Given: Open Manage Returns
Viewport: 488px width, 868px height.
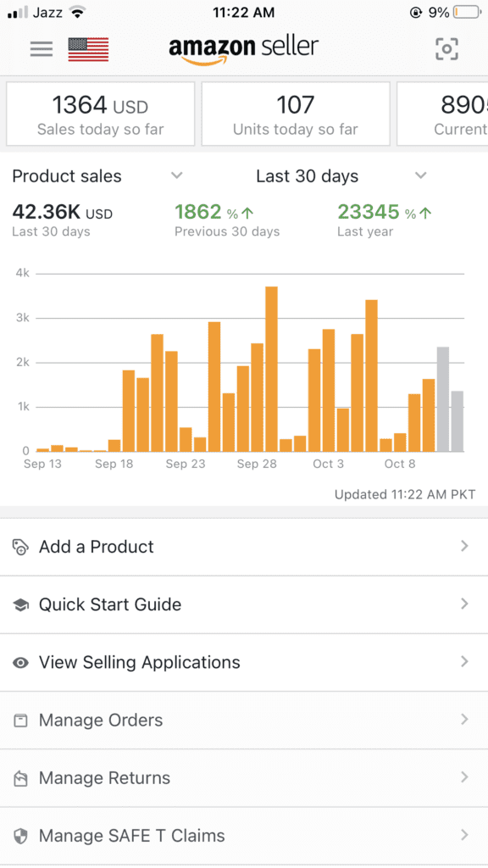Looking at the screenshot, I should 244,778.
